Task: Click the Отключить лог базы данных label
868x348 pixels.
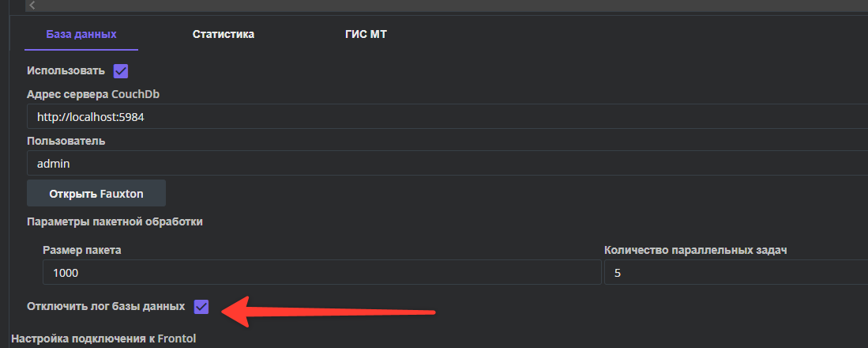Action: tap(106, 306)
